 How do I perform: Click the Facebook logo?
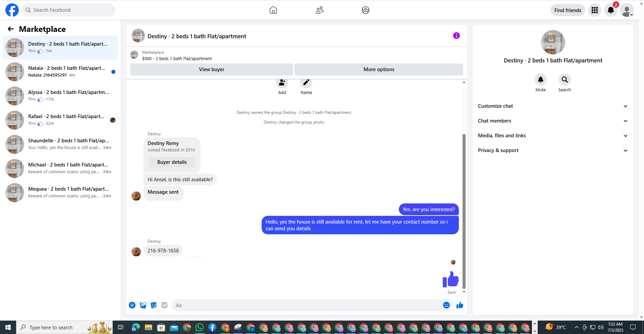point(12,10)
